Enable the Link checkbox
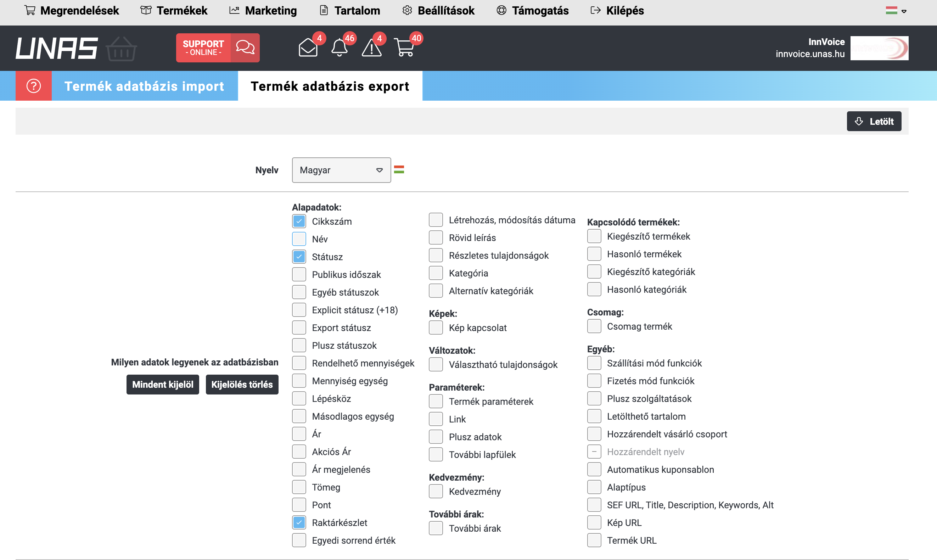 pyautogui.click(x=436, y=419)
